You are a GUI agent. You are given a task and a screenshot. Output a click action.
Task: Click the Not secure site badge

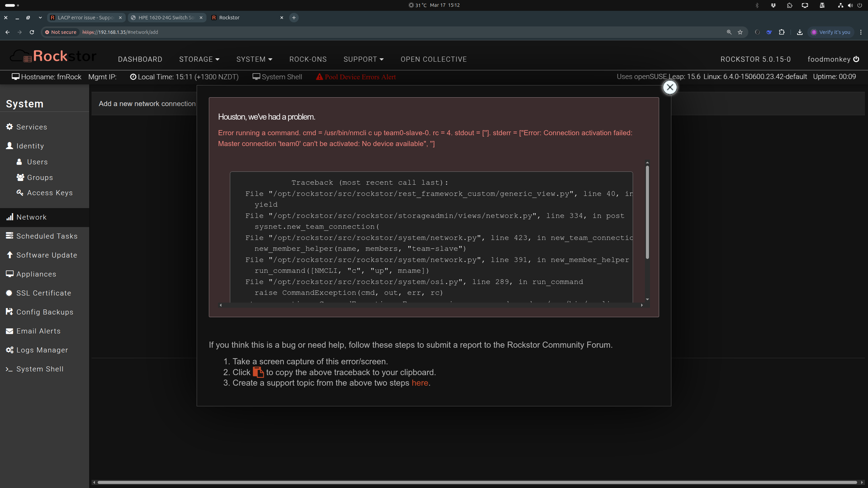click(61, 32)
